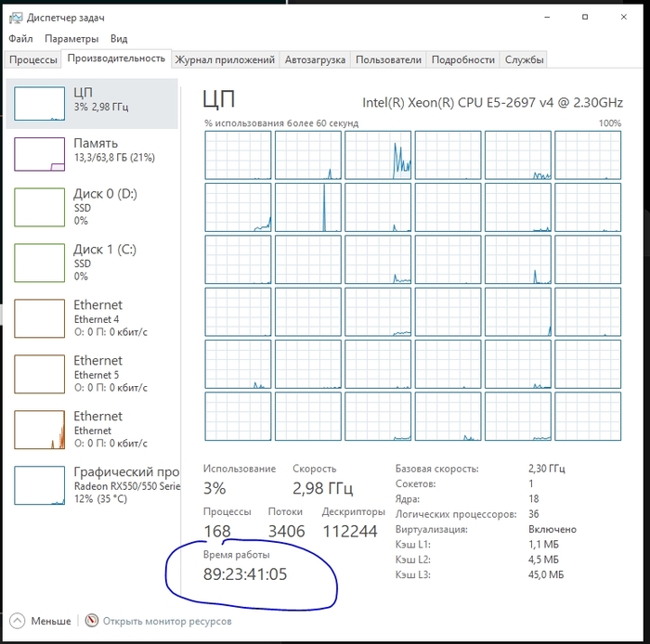Image resolution: width=650 pixels, height=644 pixels.
Task: Close the Диспетчер задач window
Action: pos(623,17)
